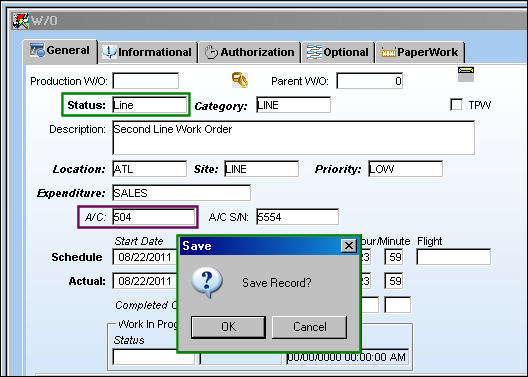Click the Location field showing ATL
This screenshot has width=528, height=377.
(x=150, y=169)
